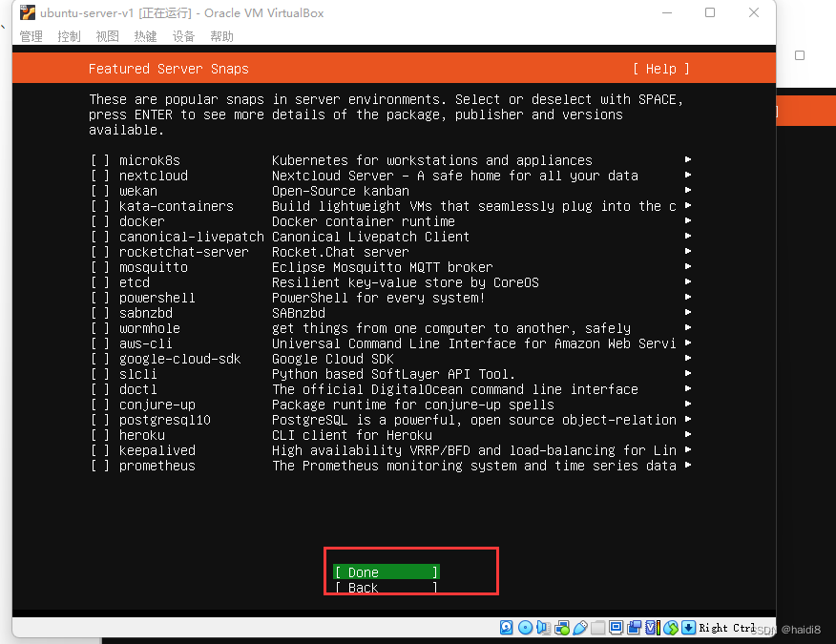Expand details arrow for kata-containers row

688,205
